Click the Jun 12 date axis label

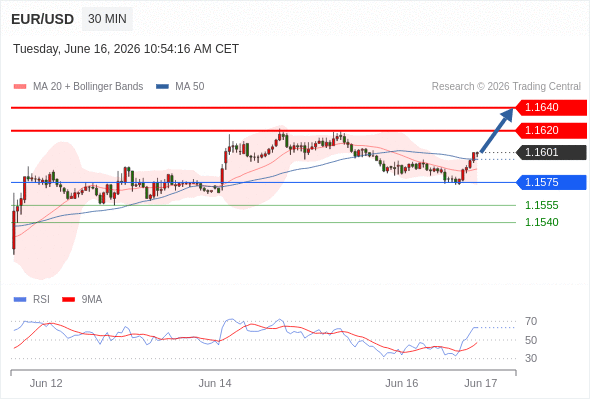point(46,383)
